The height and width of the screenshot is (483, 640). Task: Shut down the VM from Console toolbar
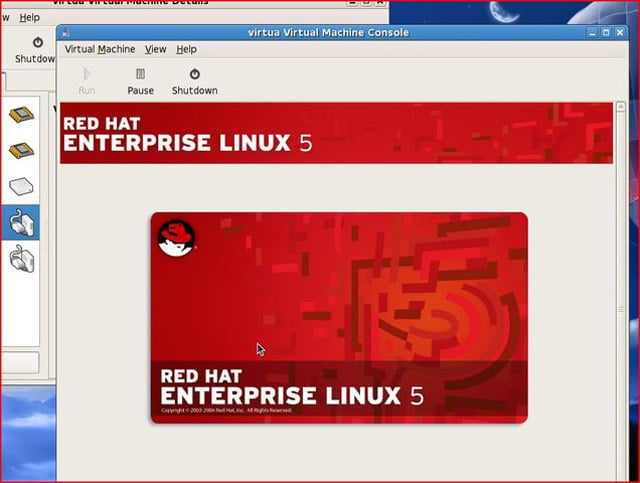tap(195, 81)
